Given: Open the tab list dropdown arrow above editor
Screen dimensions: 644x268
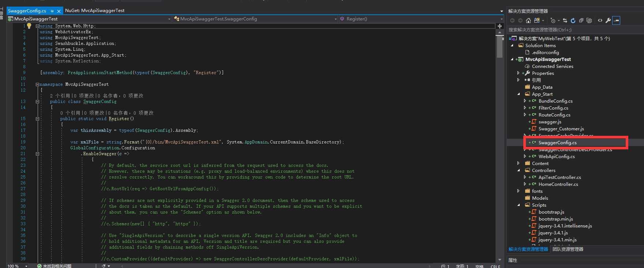Looking at the screenshot, I should pos(502,11).
